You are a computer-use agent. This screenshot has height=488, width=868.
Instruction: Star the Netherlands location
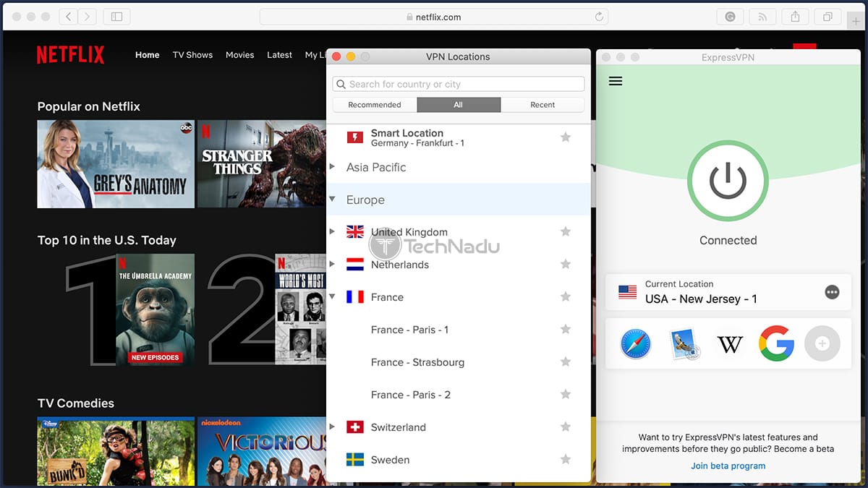pos(566,265)
